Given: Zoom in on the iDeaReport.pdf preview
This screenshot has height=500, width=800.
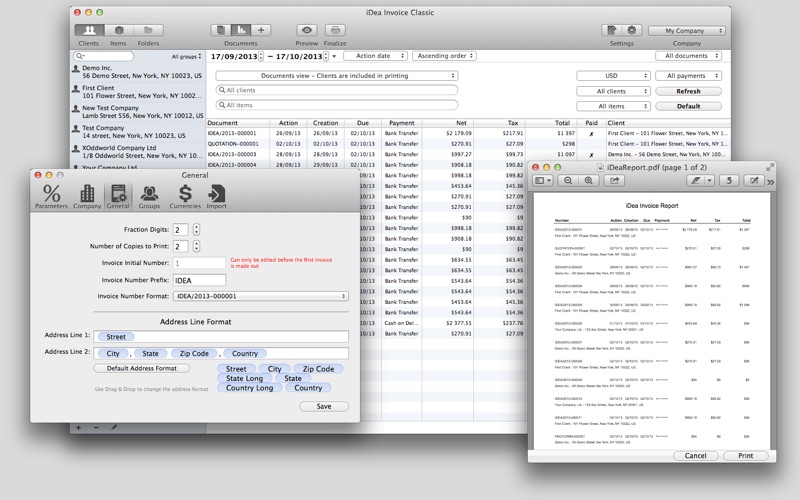Looking at the screenshot, I should click(x=588, y=181).
